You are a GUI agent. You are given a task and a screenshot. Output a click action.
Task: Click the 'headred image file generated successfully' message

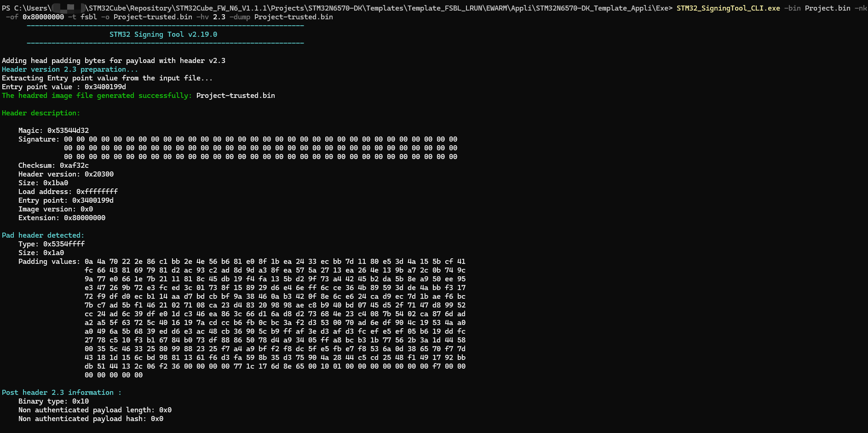97,96
